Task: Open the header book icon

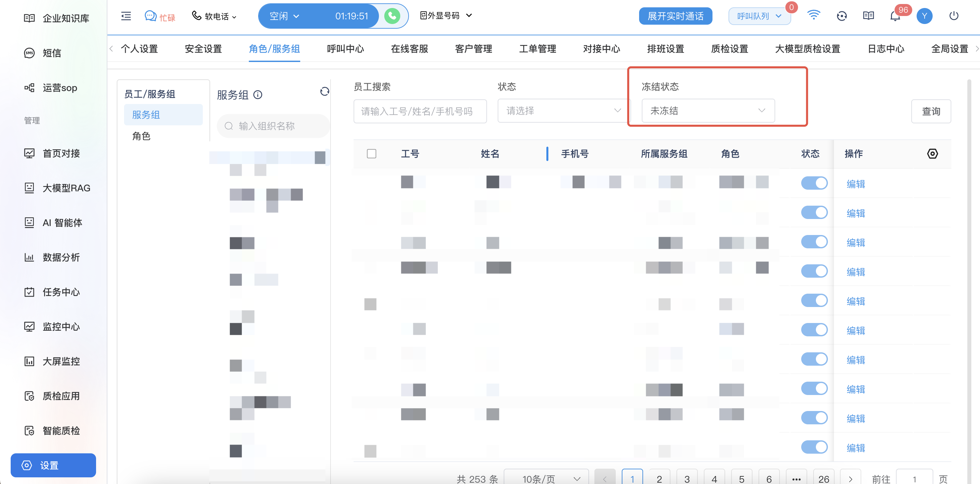Action: (x=869, y=16)
